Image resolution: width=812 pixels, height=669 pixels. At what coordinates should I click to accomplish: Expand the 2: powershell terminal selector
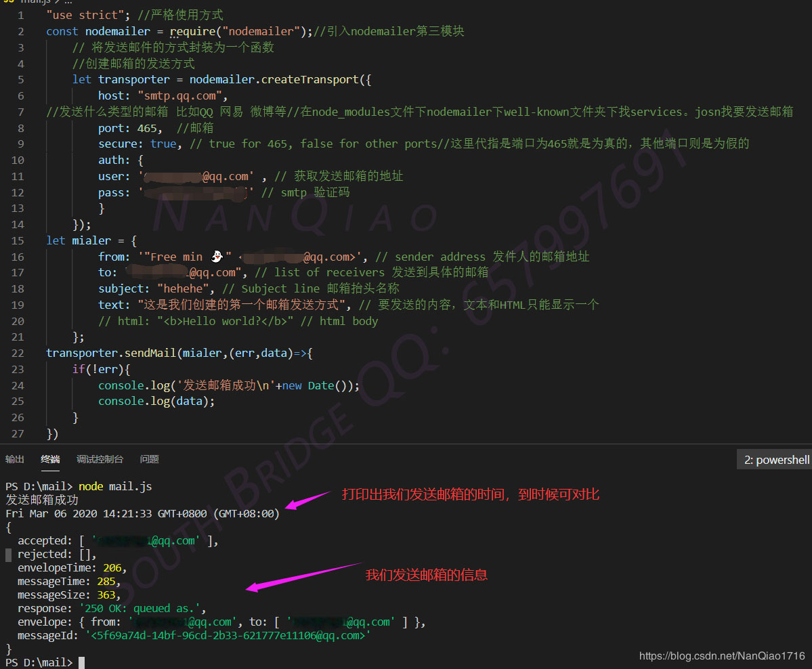(775, 460)
